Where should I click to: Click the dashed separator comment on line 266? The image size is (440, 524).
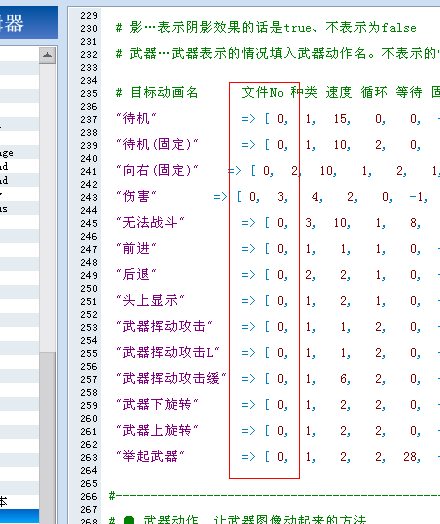point(274,496)
